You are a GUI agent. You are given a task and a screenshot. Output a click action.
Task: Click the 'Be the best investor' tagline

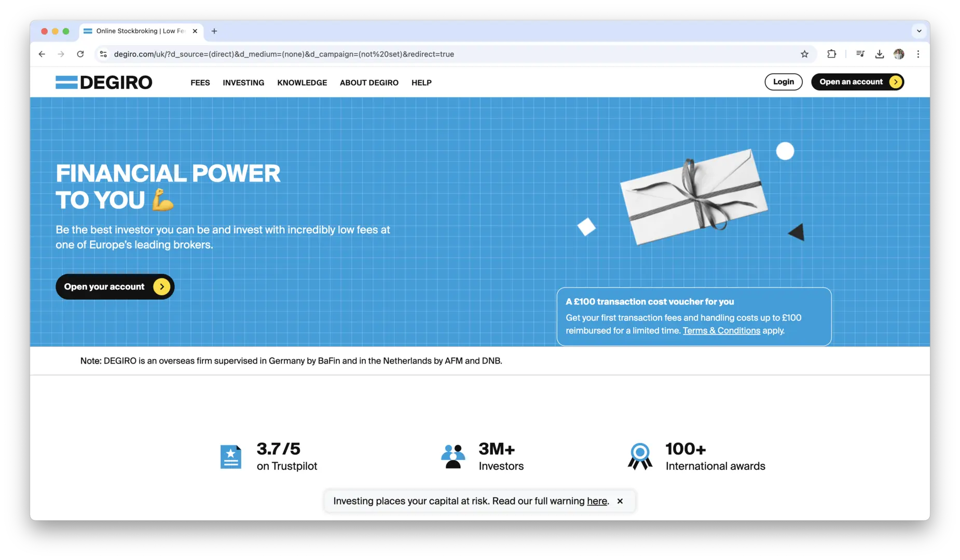pos(223,237)
